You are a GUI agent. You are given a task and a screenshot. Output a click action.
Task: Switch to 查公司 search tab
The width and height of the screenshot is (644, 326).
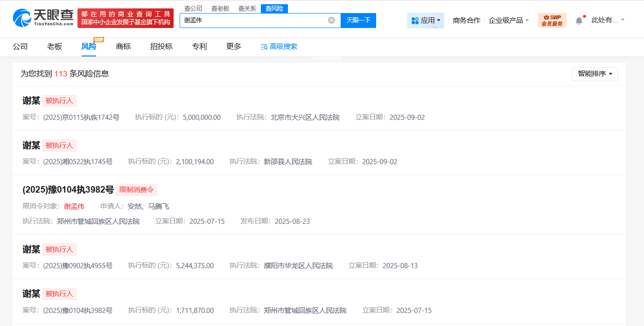click(x=193, y=8)
